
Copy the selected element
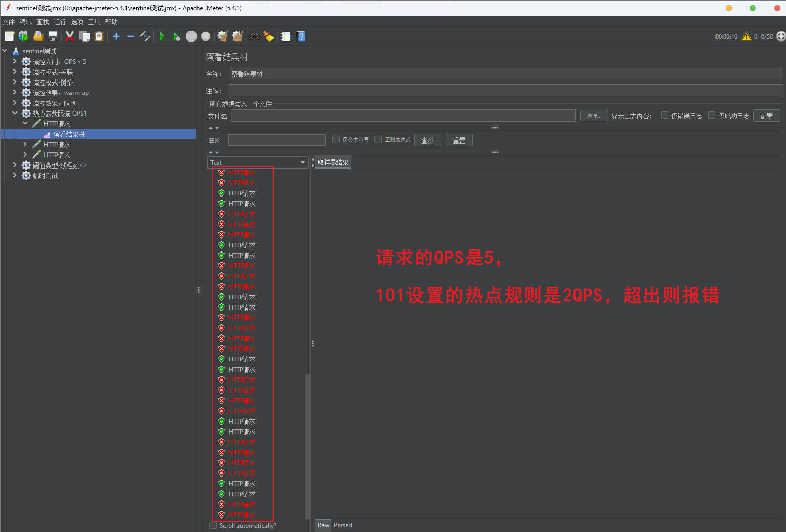(85, 36)
